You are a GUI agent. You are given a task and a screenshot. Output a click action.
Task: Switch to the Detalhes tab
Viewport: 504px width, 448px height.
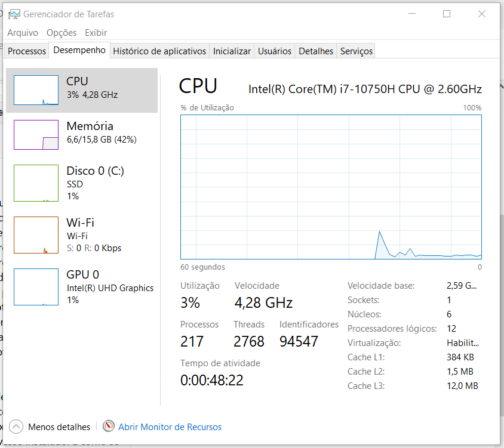pyautogui.click(x=316, y=51)
